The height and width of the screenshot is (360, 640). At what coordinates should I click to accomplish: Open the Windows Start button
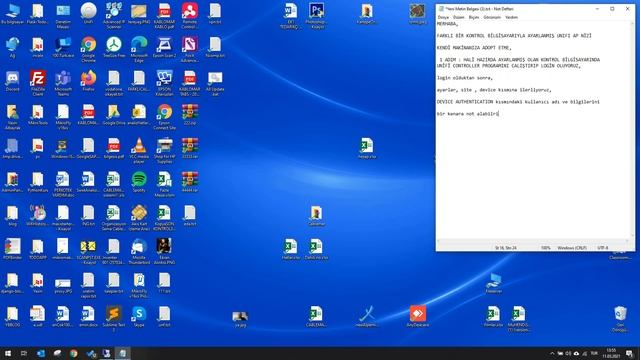pyautogui.click(x=8, y=353)
